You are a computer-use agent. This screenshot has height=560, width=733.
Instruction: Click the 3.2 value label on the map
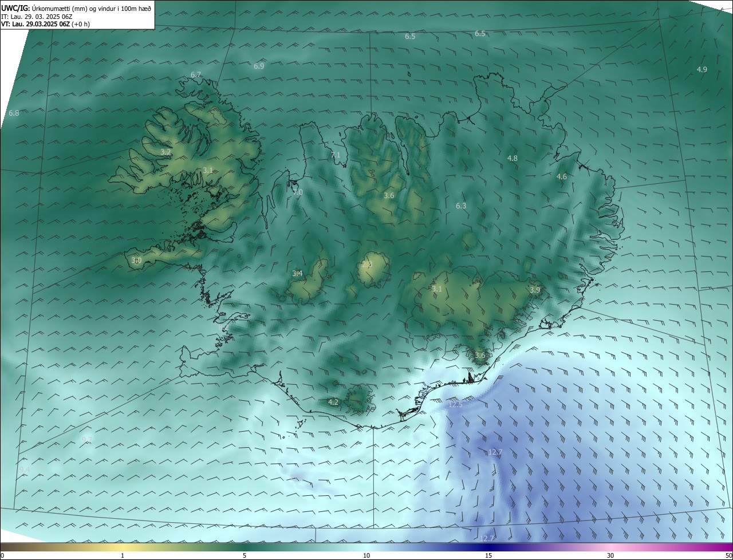pos(165,152)
